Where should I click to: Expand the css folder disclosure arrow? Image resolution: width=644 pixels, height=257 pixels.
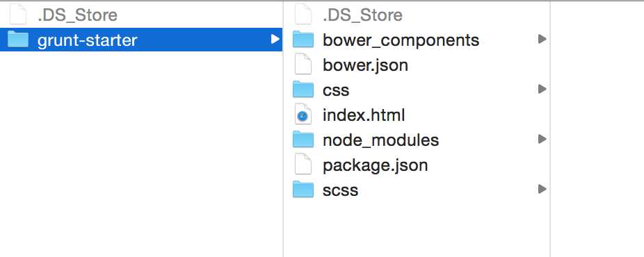(542, 90)
